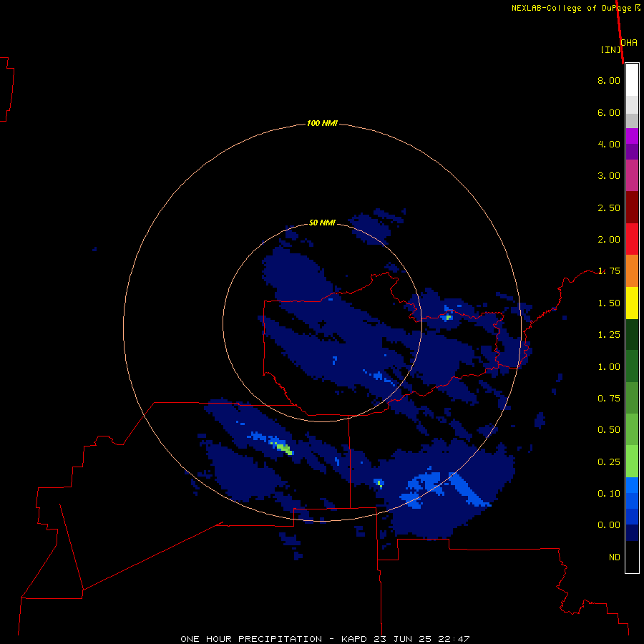Select the orange swatch beside 1.75
The width and height of the screenshot is (644, 644).
[632, 271]
